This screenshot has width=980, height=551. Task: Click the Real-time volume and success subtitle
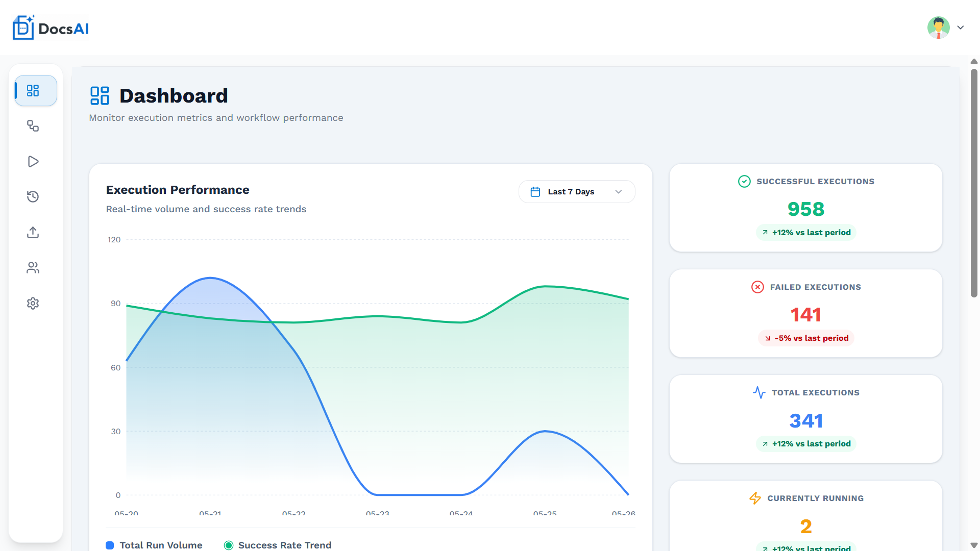pyautogui.click(x=206, y=209)
